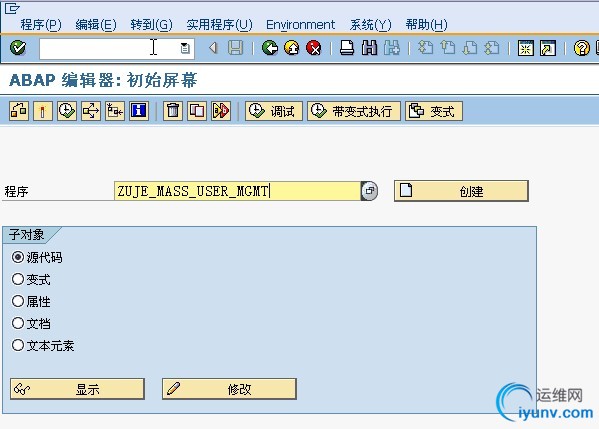Screen dimensions: 599x429
Task: Click the 程序 program name input field
Action: coord(237,191)
